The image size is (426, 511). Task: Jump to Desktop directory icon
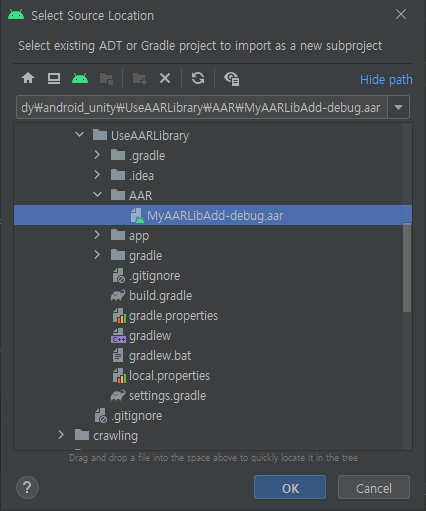click(x=54, y=78)
